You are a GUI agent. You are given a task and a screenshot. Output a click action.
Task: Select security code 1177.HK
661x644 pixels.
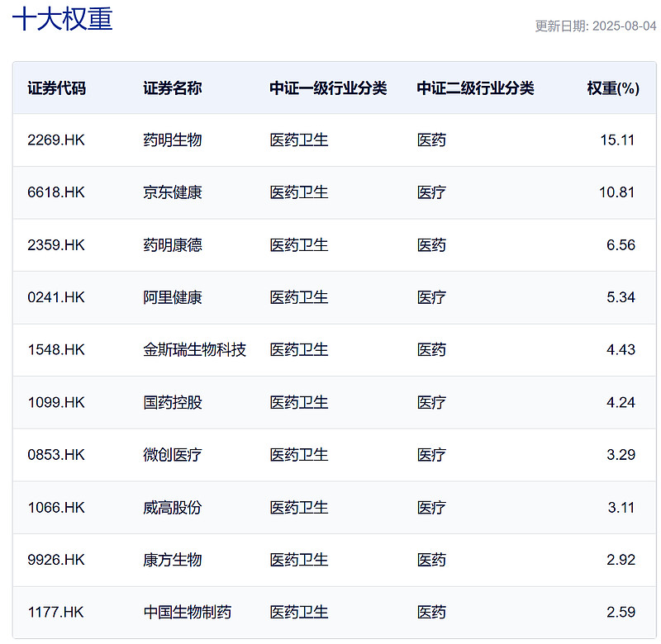pyautogui.click(x=55, y=612)
